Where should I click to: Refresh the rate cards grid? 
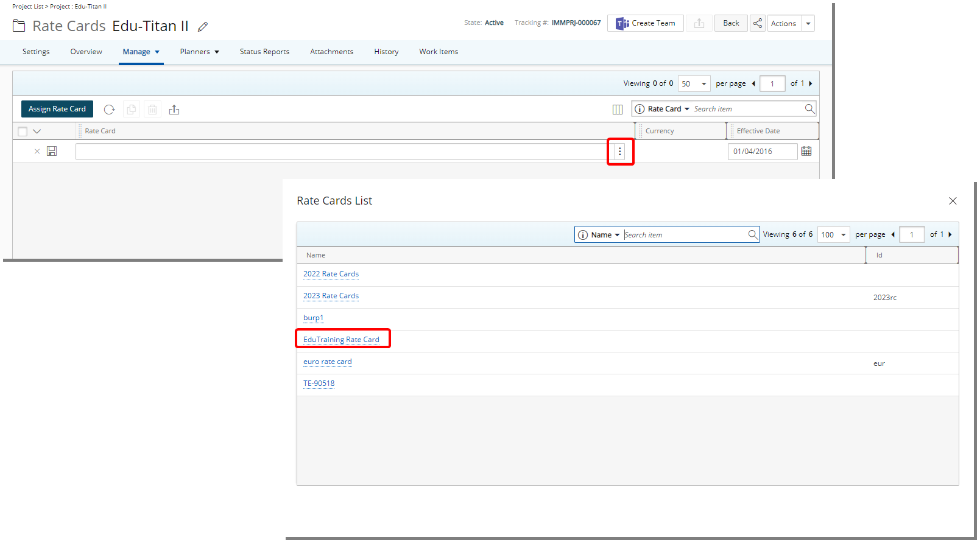coord(109,110)
